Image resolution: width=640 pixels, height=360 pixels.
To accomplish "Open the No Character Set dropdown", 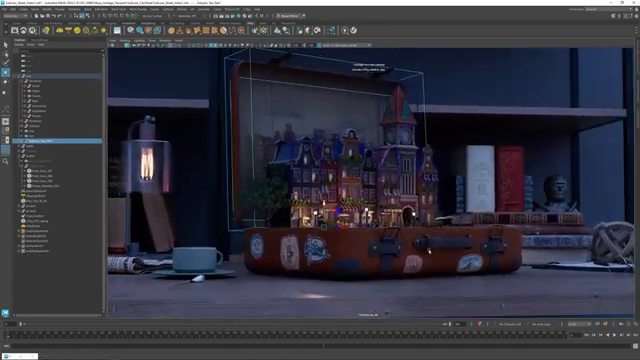I will coord(510,324).
